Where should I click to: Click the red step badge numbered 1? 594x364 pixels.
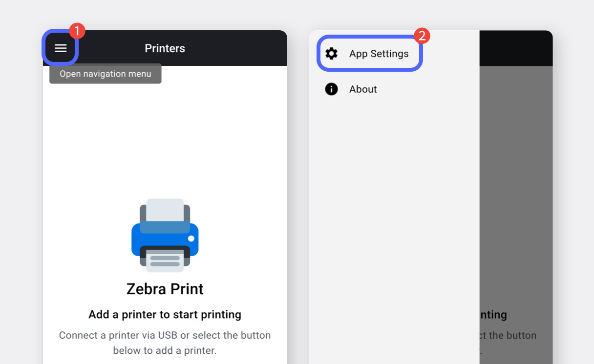coord(77,31)
